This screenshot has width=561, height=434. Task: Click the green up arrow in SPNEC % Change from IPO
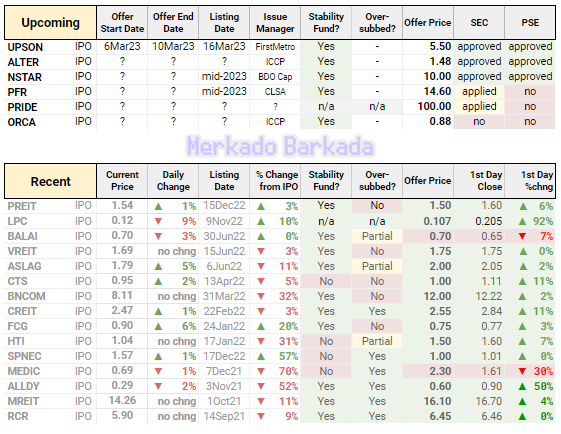tap(261, 357)
